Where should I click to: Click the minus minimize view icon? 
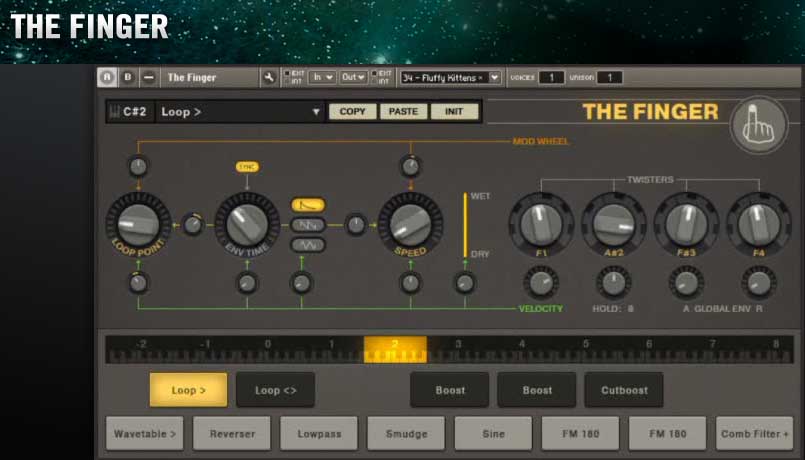click(x=149, y=78)
